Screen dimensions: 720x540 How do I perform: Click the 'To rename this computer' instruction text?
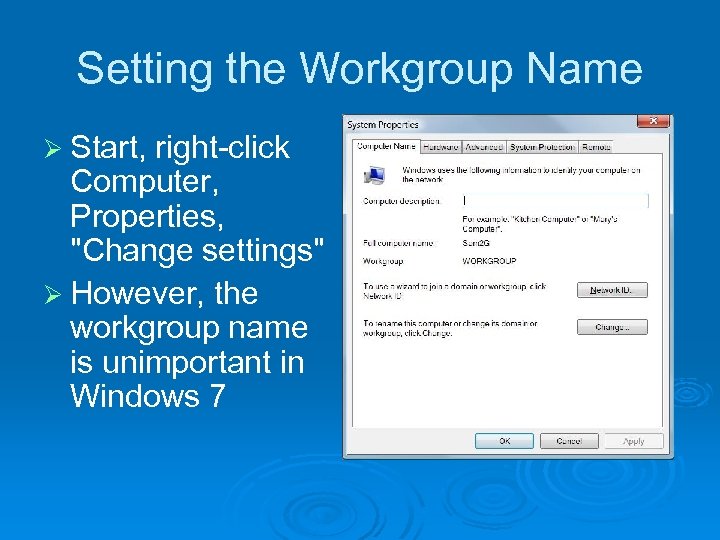[x=450, y=328]
